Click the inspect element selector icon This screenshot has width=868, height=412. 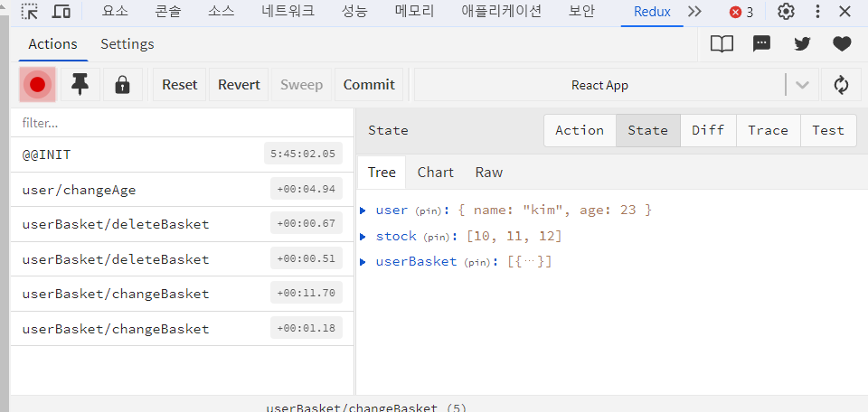coord(29,12)
